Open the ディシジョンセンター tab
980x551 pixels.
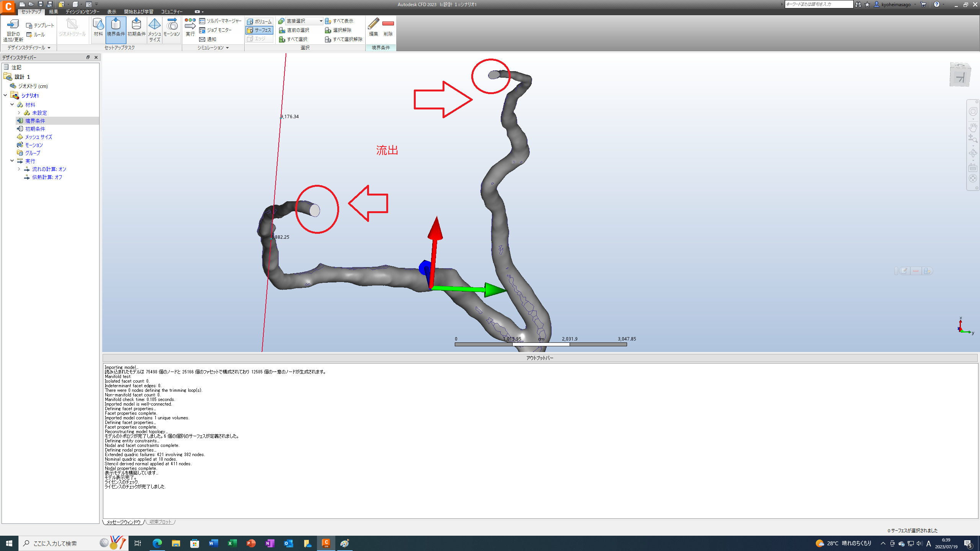pyautogui.click(x=83, y=12)
